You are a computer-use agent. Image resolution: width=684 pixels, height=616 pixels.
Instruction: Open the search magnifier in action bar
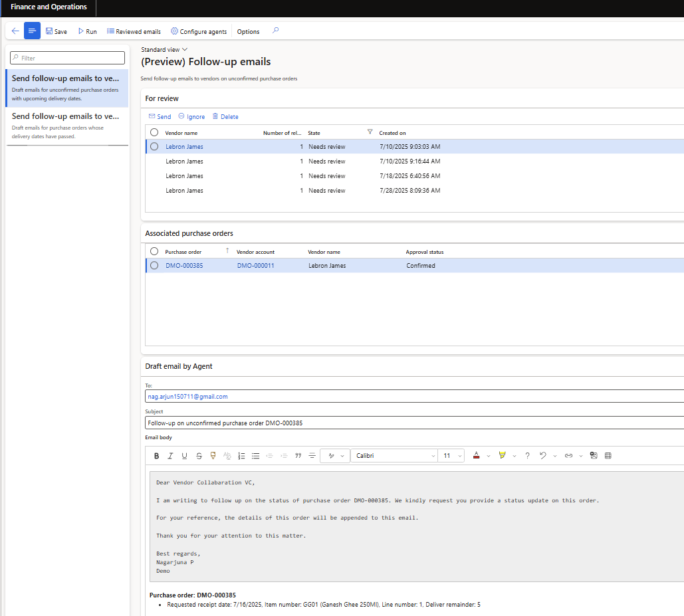276,31
